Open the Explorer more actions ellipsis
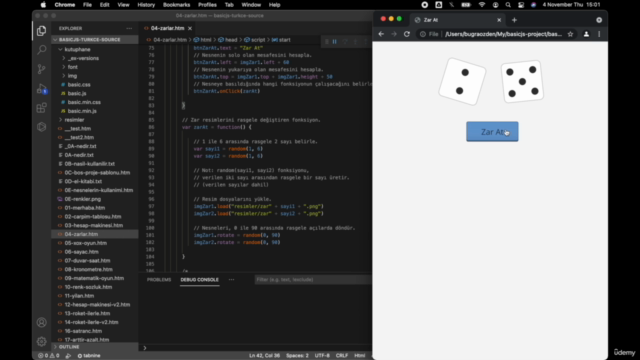640x360 pixels. (129, 28)
